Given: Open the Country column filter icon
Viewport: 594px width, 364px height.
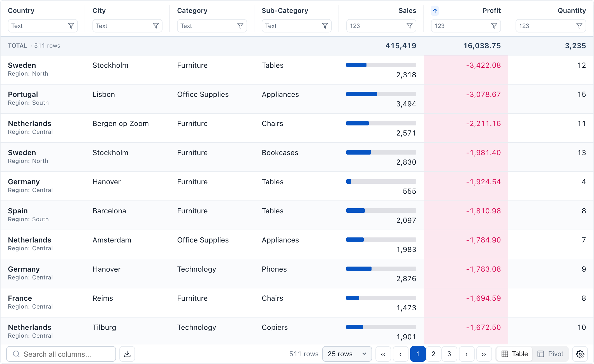Looking at the screenshot, I should point(71,26).
